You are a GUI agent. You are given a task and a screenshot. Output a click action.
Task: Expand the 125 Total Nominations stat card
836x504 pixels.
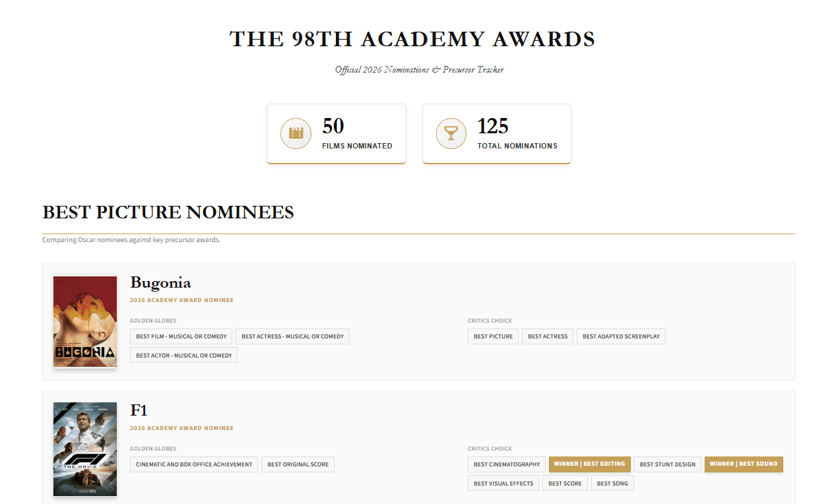pos(496,133)
